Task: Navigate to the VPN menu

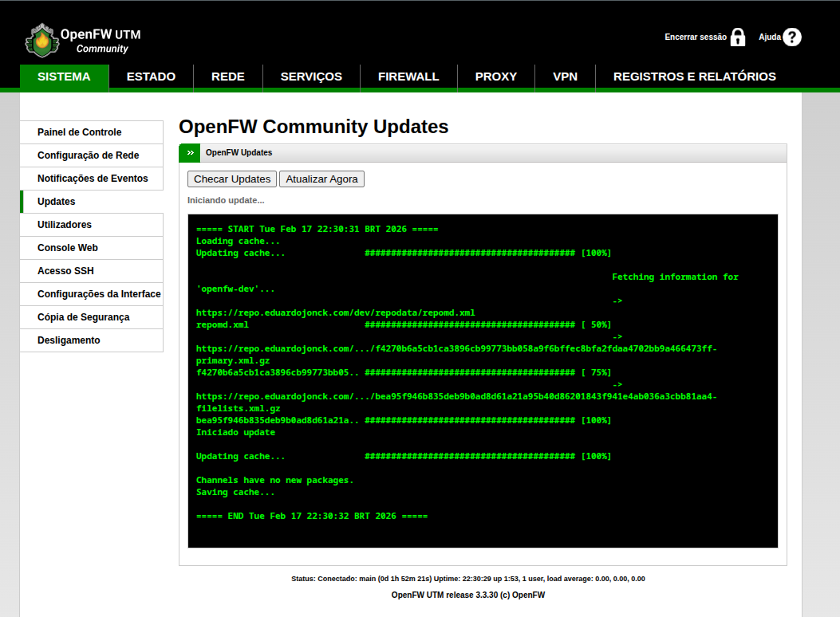Action: [565, 77]
